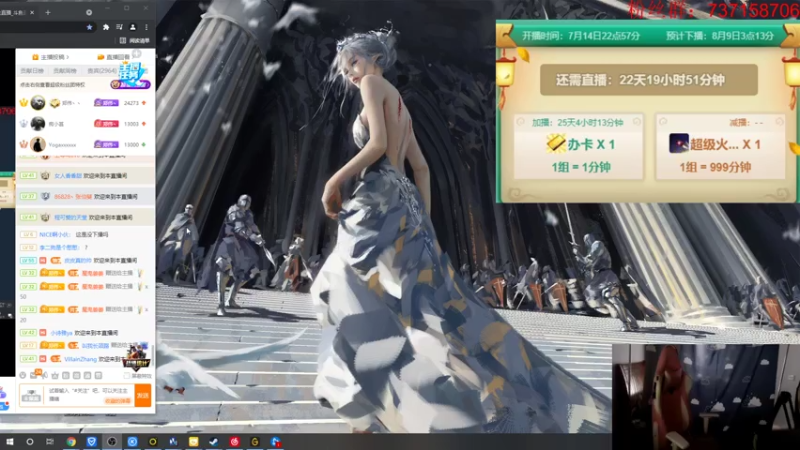Screen dimensions: 800x450
Task: Toggle the 屏蔽特效 checkbox
Action: [x=126, y=376]
